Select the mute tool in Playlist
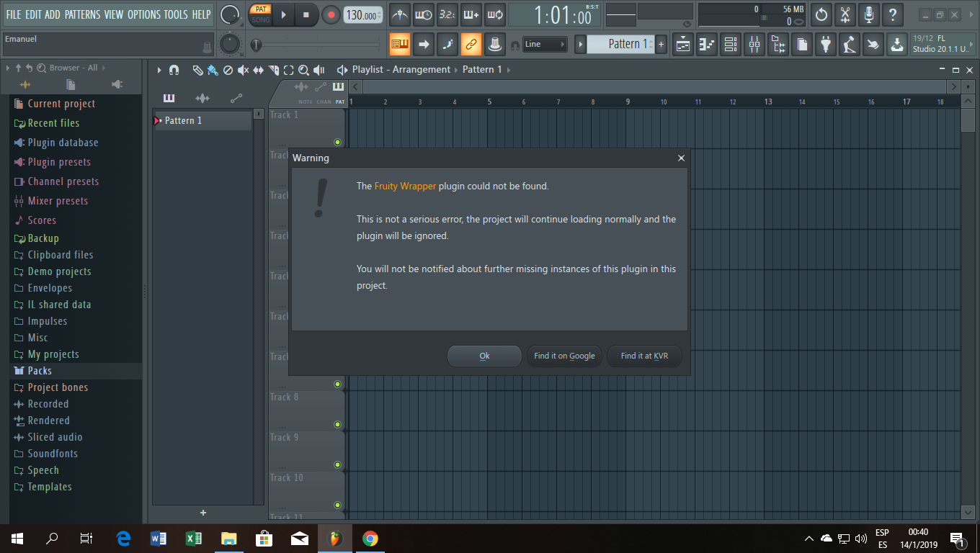Image resolution: width=980 pixels, height=553 pixels. (243, 70)
